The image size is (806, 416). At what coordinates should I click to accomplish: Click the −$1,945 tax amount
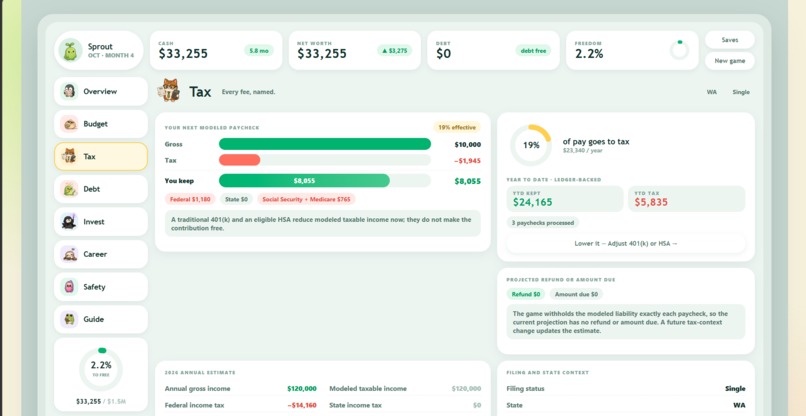467,160
